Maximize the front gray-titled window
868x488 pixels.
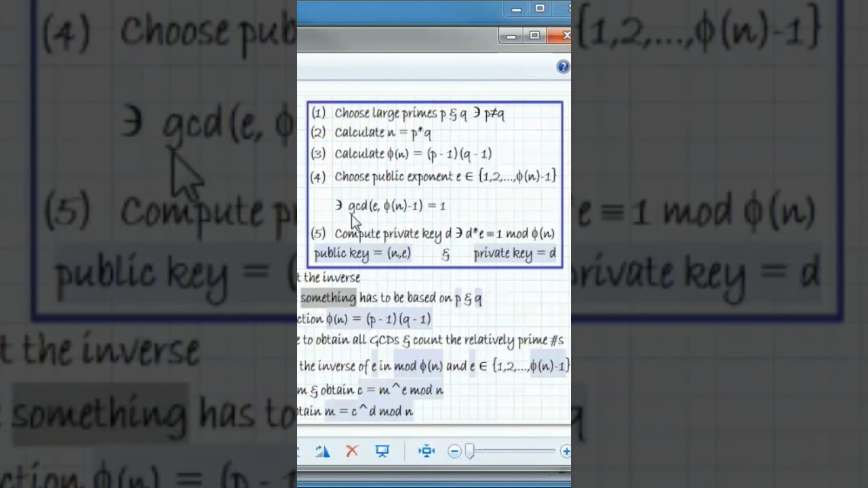pos(534,35)
